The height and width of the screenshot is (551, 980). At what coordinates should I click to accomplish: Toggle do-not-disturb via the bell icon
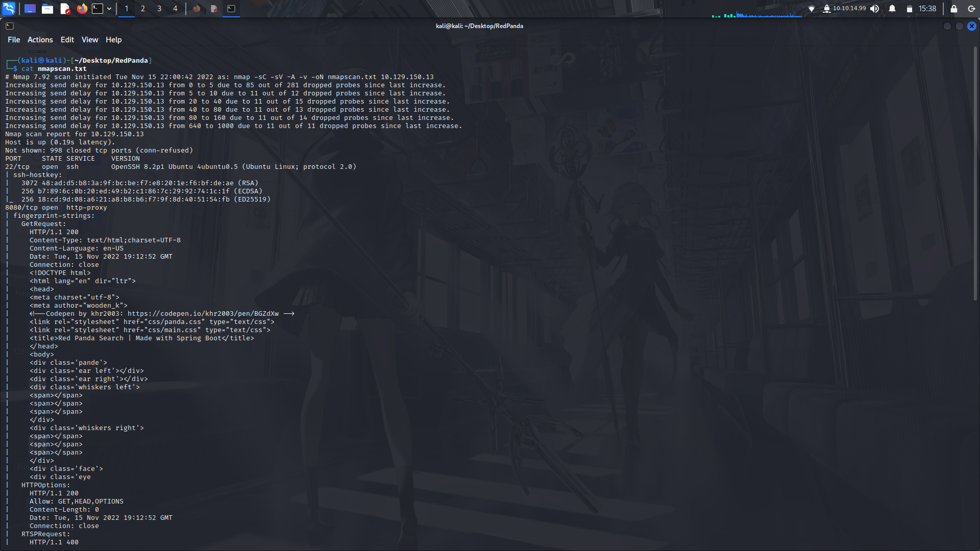891,9
